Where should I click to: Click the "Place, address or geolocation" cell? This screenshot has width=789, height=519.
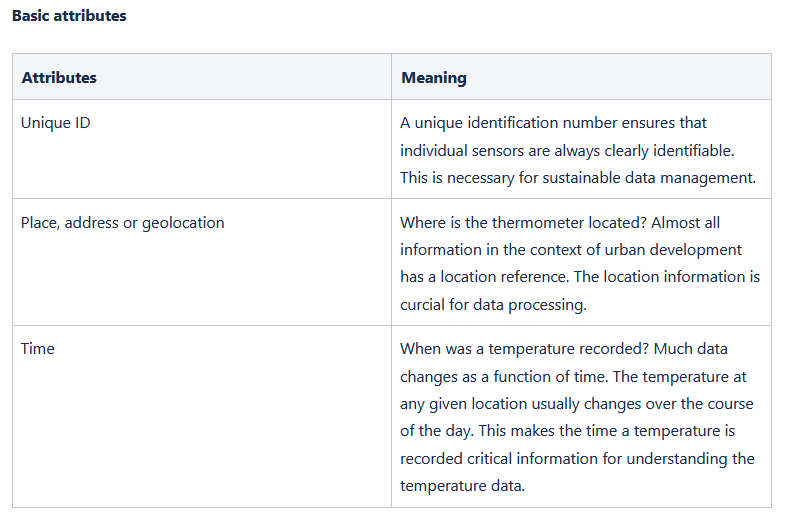pyautogui.click(x=123, y=222)
